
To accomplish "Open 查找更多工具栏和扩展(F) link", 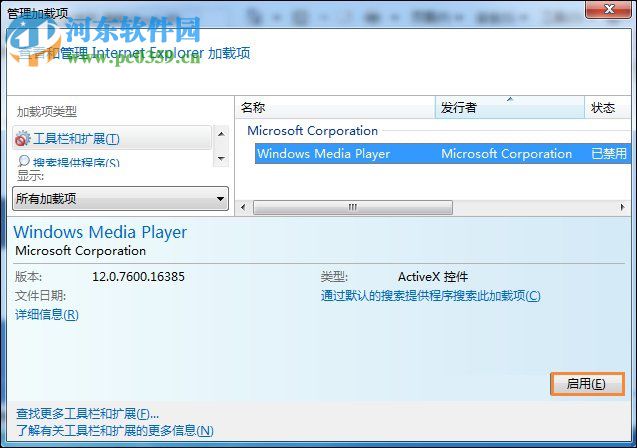I will [x=87, y=414].
